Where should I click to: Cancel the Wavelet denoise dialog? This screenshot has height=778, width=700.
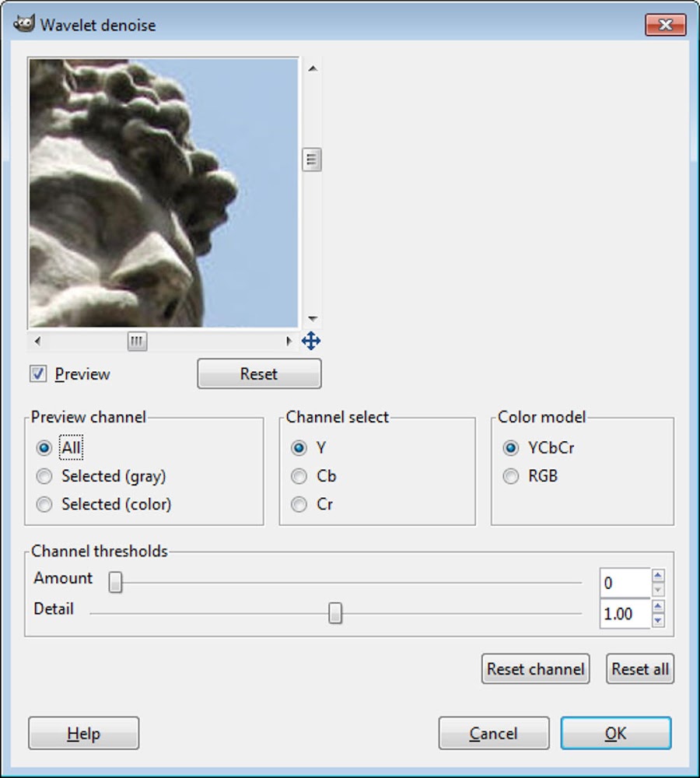click(x=494, y=734)
